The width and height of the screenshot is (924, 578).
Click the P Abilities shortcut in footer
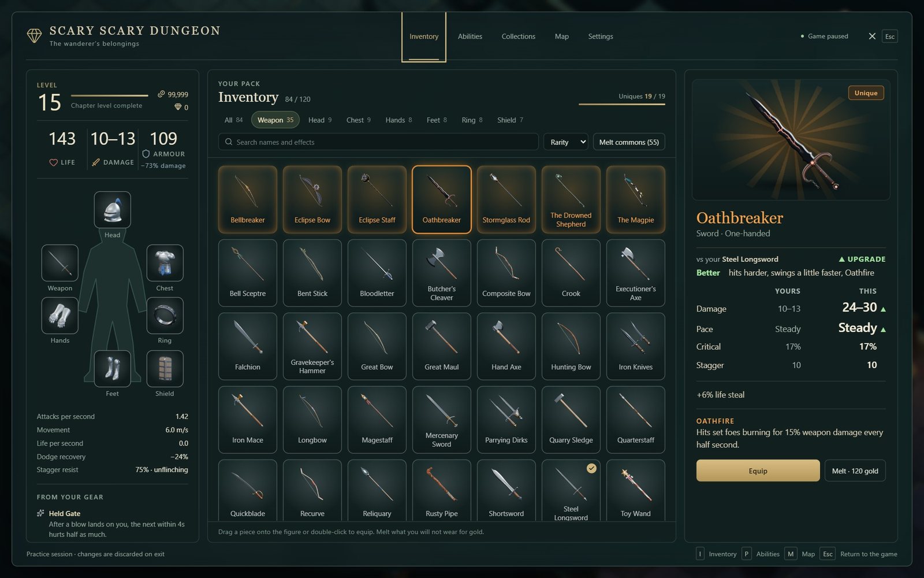click(x=761, y=554)
